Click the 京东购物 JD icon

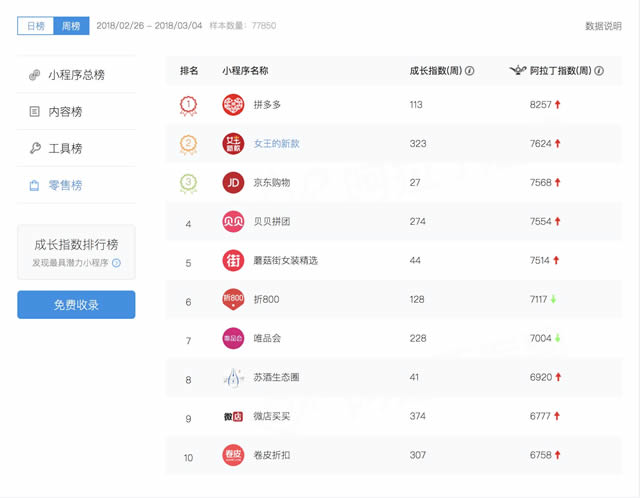(x=233, y=182)
